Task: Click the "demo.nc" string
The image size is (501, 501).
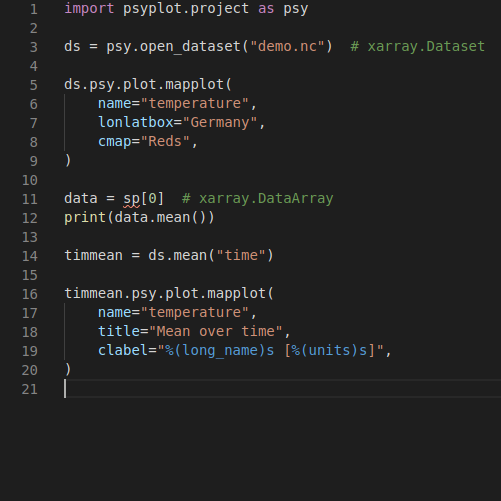Action: [x=287, y=46]
